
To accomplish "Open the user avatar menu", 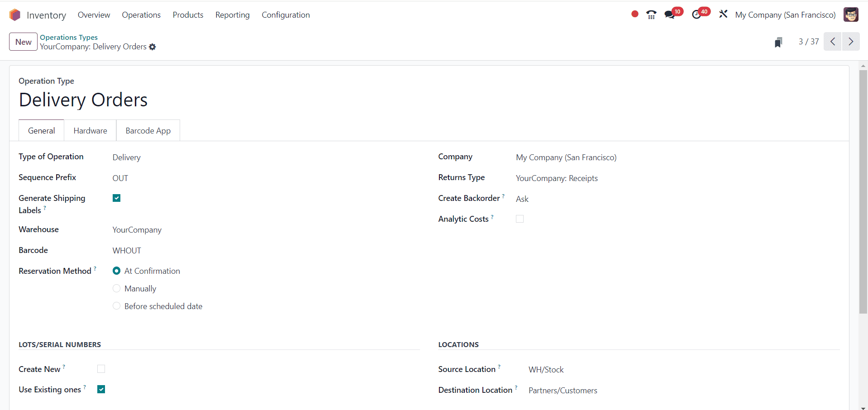I will pyautogui.click(x=851, y=14).
